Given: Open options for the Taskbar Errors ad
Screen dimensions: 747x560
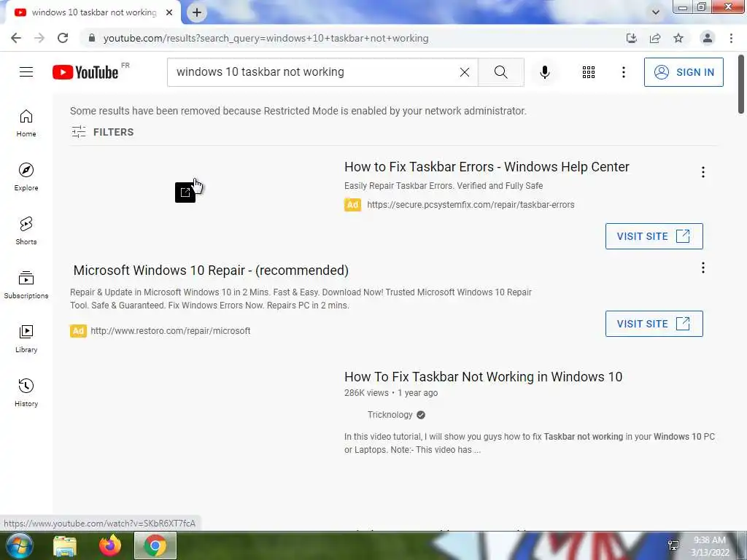Looking at the screenshot, I should [703, 172].
